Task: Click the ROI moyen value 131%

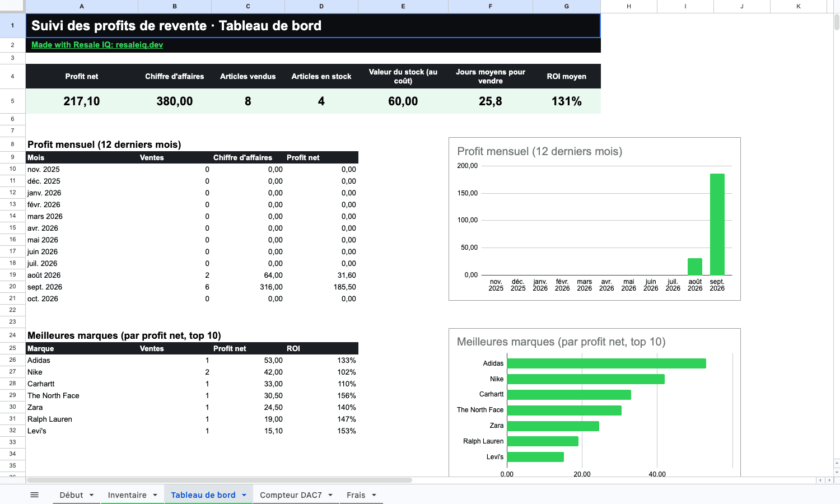Action: [567, 101]
